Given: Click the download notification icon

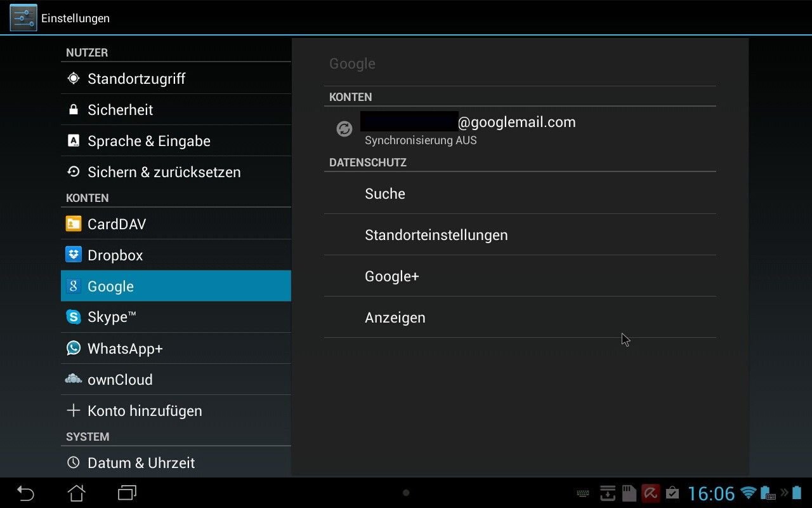Looking at the screenshot, I should (608, 493).
